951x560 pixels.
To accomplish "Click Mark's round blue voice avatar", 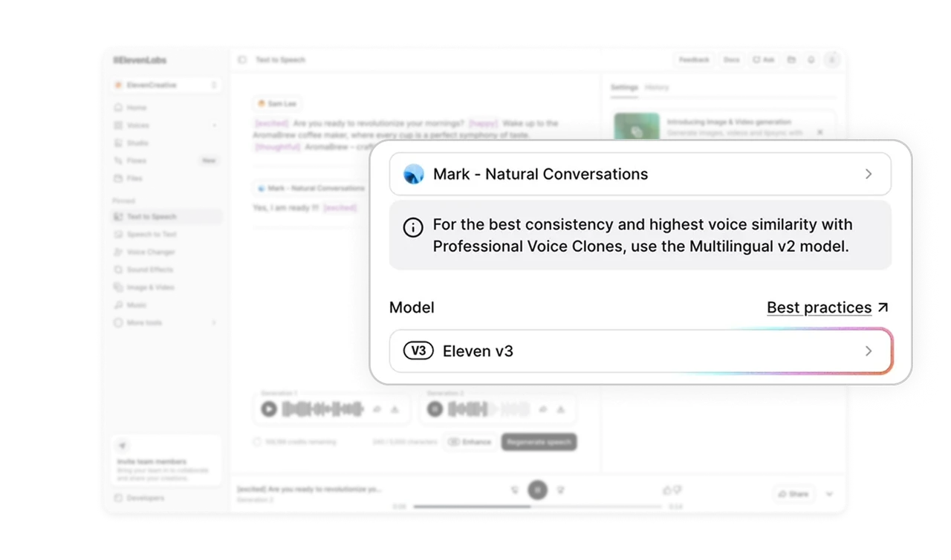I will point(414,175).
